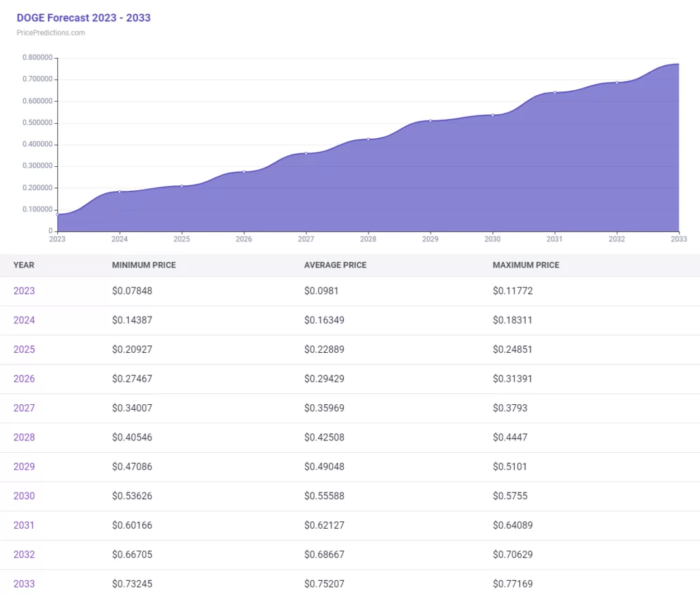The width and height of the screenshot is (700, 595).
Task: Open the 2027 year link in table
Action: point(24,408)
